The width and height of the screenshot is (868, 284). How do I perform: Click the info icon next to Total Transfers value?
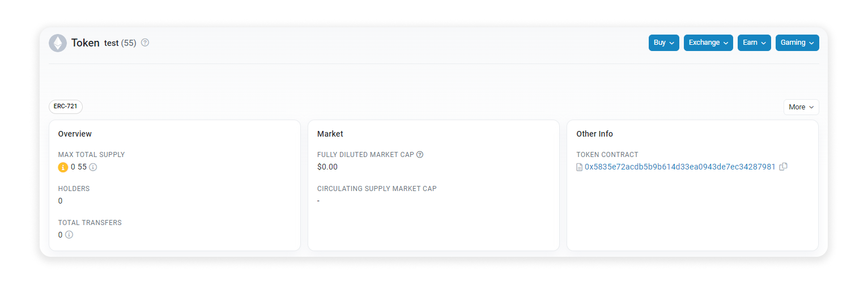click(69, 235)
